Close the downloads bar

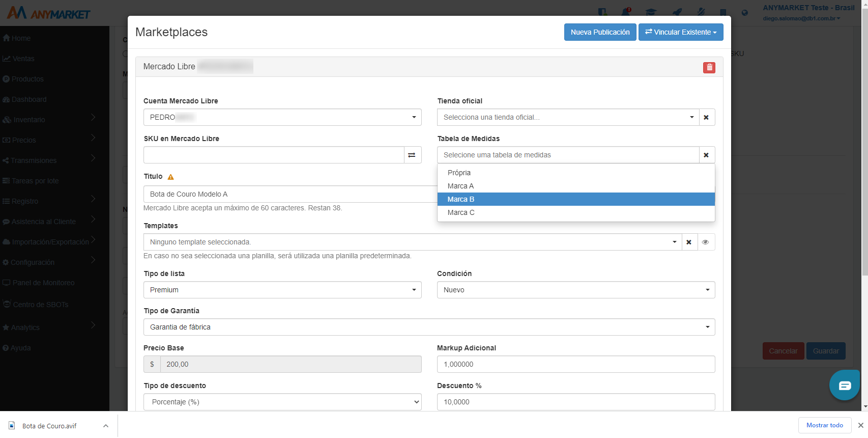point(861,425)
